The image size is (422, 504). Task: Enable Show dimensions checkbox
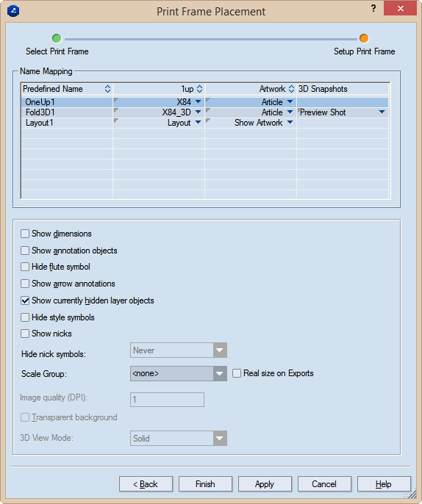pyautogui.click(x=25, y=234)
